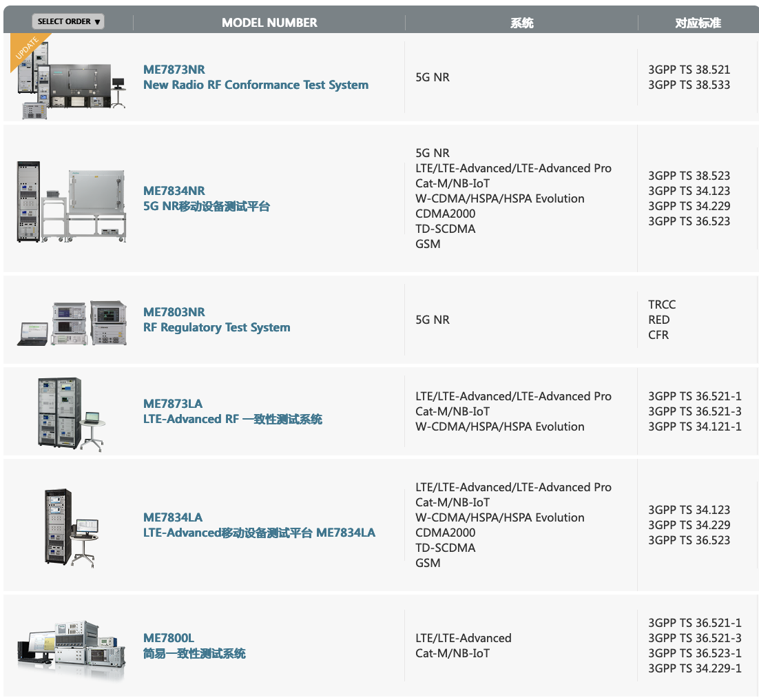The width and height of the screenshot is (759, 700).
Task: Open the LTE-Advanced RF 一致性测试系统 link
Action: pos(232,419)
